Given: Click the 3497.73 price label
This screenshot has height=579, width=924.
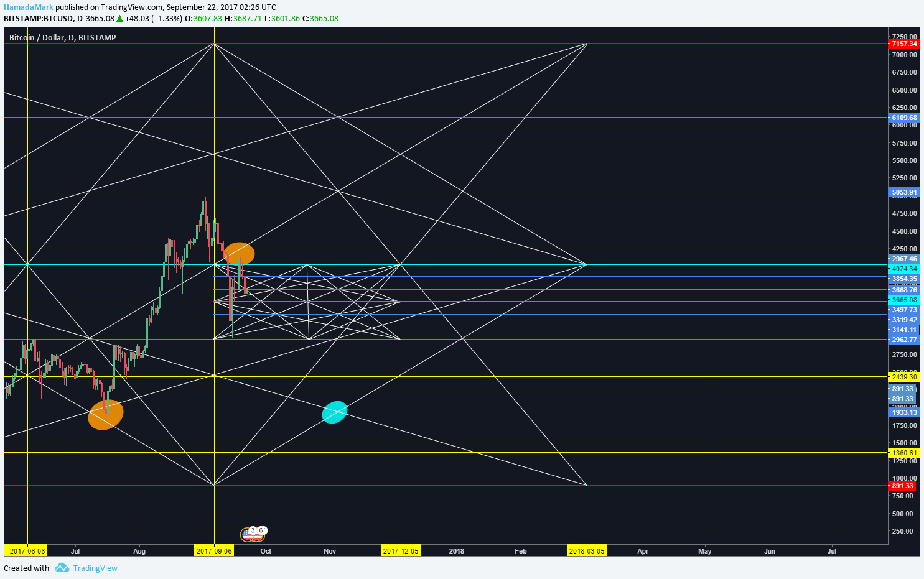Looking at the screenshot, I should click(904, 310).
